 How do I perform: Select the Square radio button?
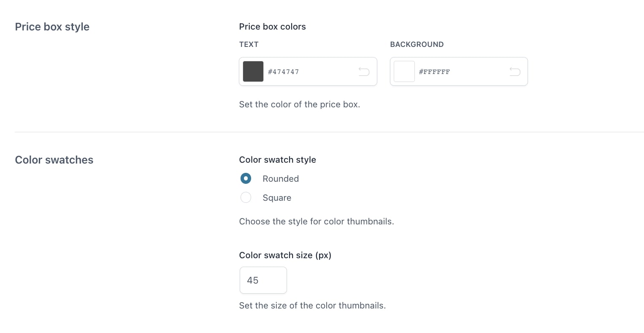coord(246,198)
